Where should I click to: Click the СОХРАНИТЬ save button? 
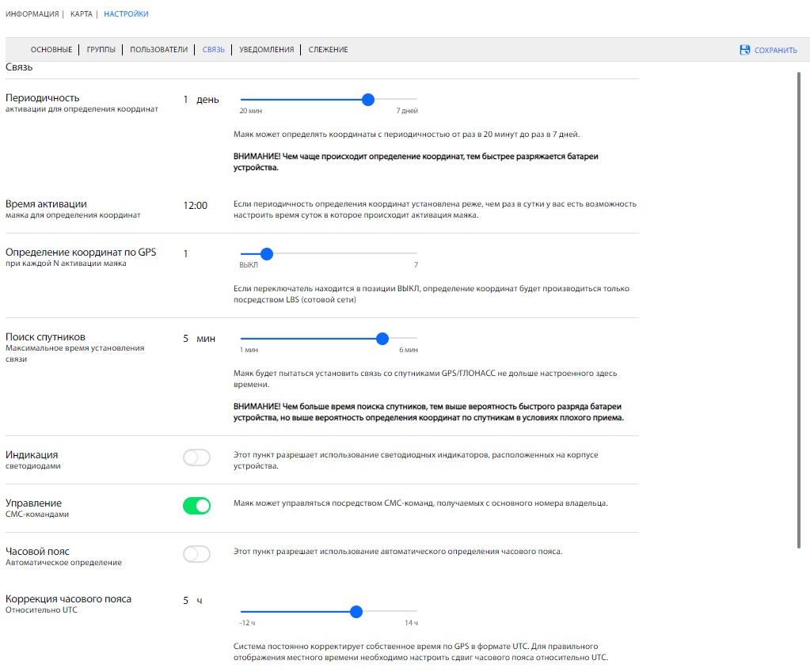coord(775,50)
